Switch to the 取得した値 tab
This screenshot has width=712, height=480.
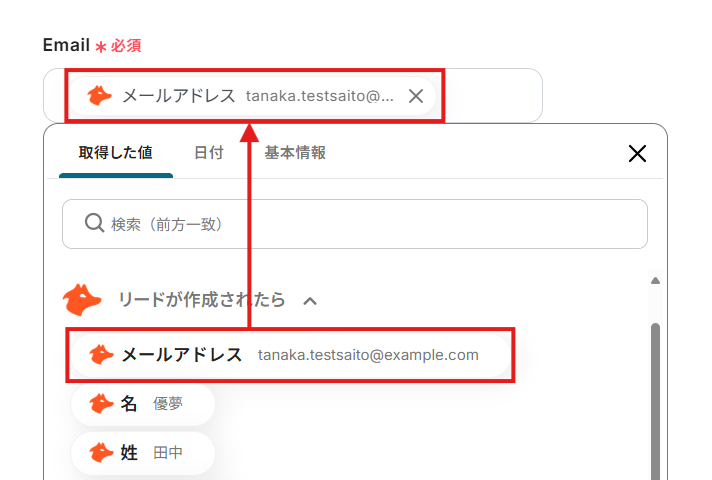click(116, 153)
